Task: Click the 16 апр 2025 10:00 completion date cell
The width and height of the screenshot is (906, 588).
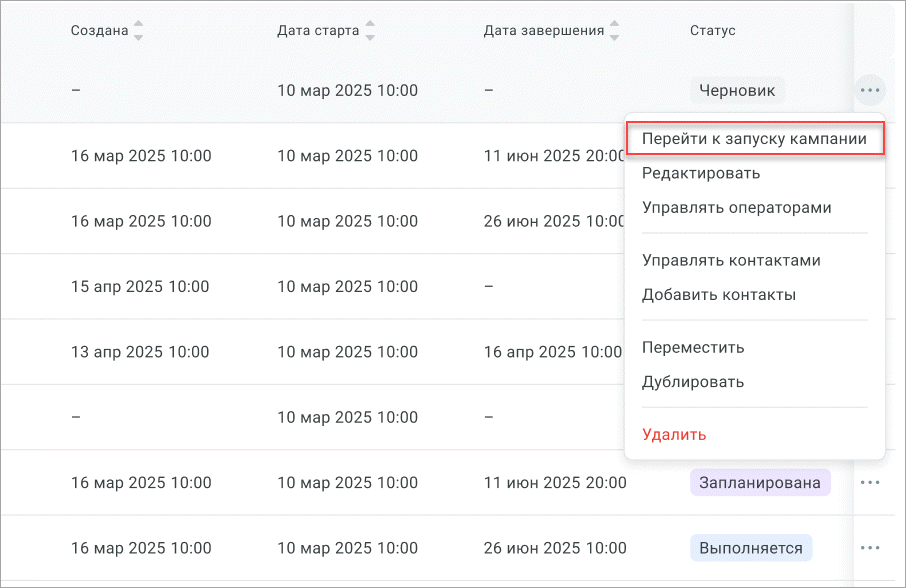Action: 553,352
